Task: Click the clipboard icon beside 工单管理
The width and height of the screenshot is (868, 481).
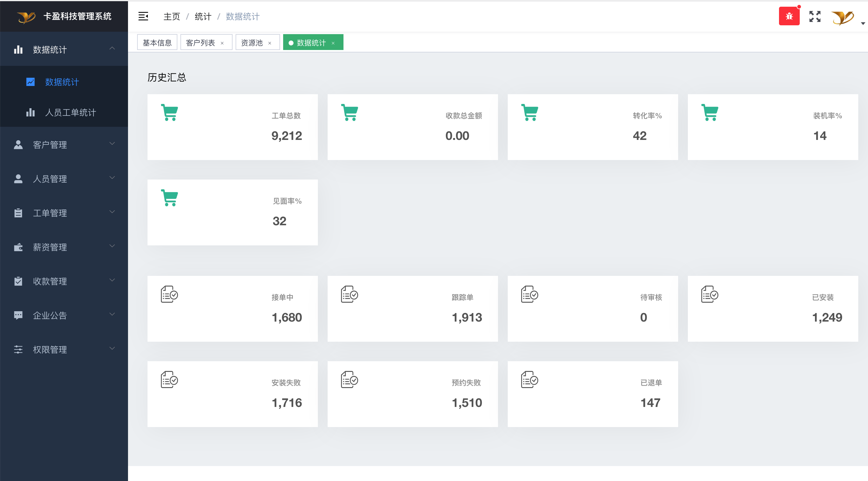Action: (18, 213)
